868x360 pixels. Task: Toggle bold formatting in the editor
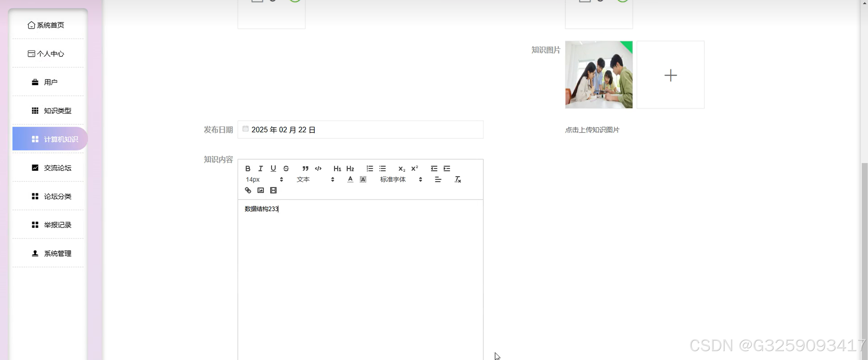pyautogui.click(x=248, y=168)
